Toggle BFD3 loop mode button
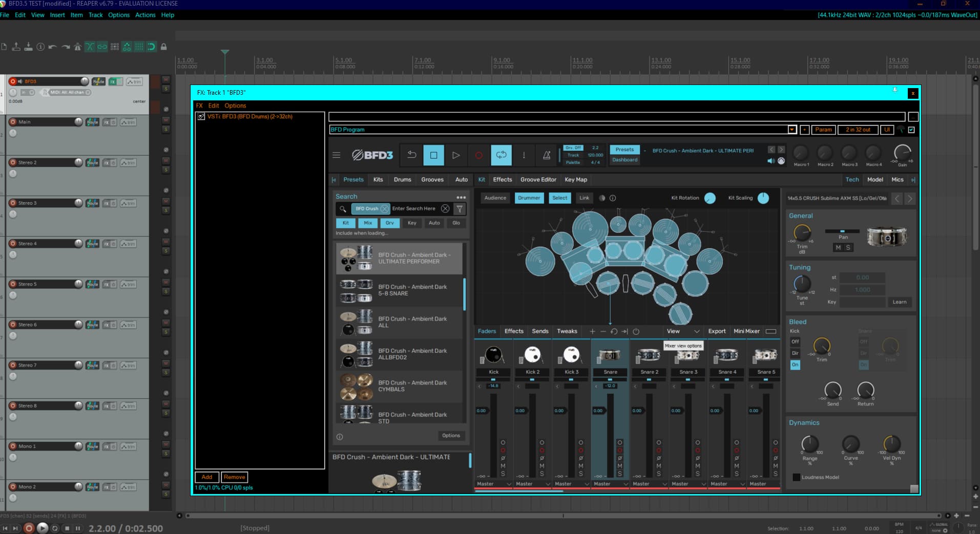980x534 pixels. coord(501,155)
